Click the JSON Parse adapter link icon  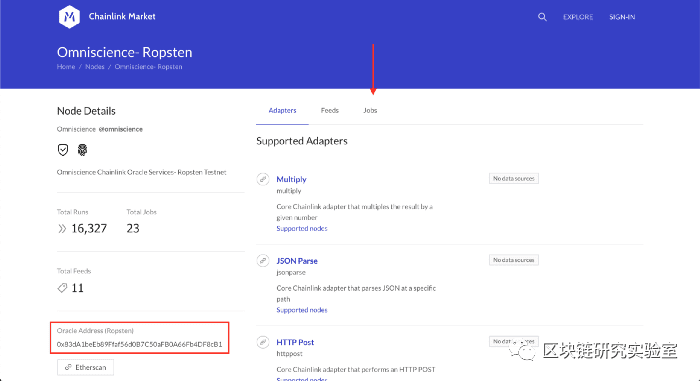coord(263,260)
